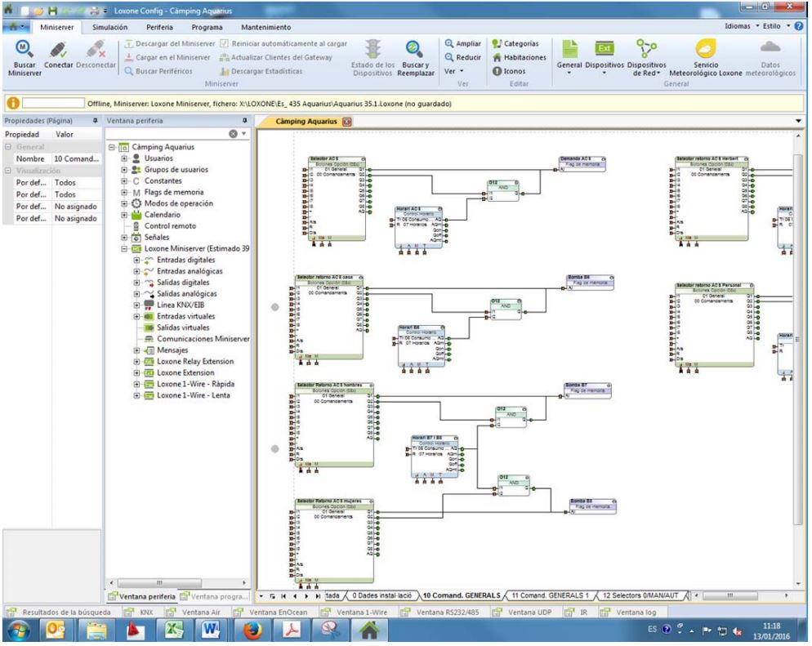Click the help question mark icon

click(799, 26)
